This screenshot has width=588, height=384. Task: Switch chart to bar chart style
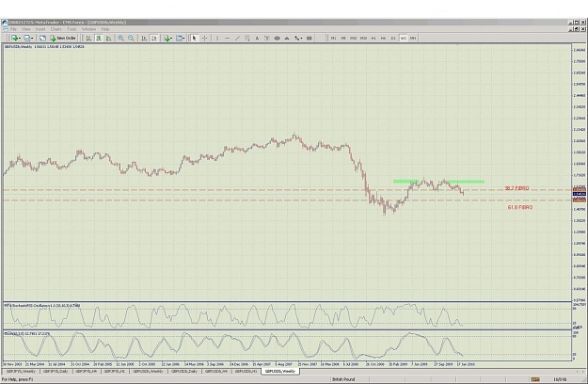coord(88,38)
